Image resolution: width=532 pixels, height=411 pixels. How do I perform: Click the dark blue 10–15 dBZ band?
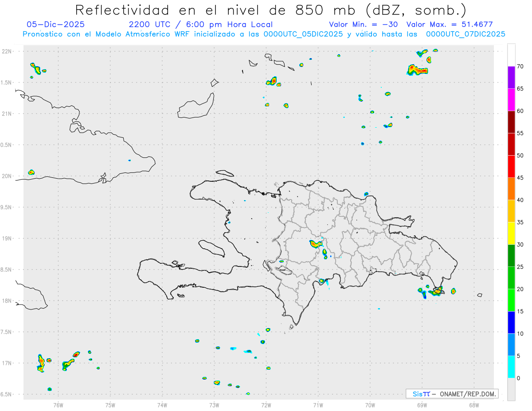(x=511, y=322)
